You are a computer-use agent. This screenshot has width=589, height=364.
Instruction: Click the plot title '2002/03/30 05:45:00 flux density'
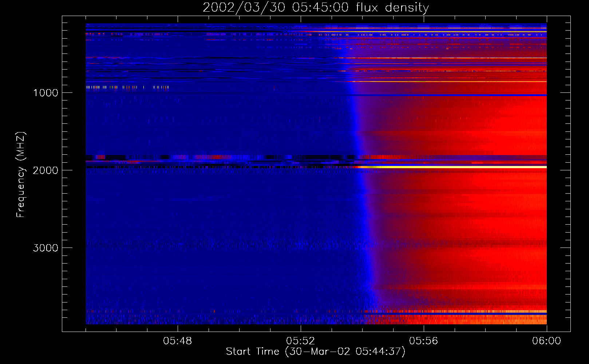click(x=316, y=8)
